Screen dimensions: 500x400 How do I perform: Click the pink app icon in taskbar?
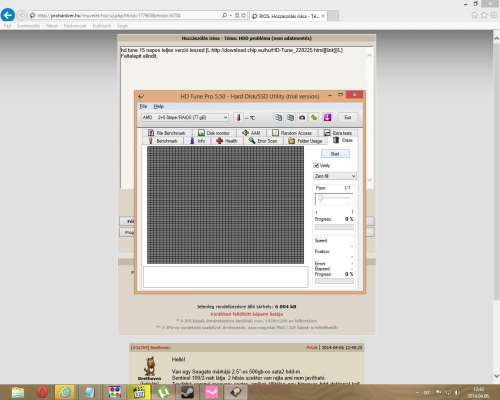click(212, 392)
